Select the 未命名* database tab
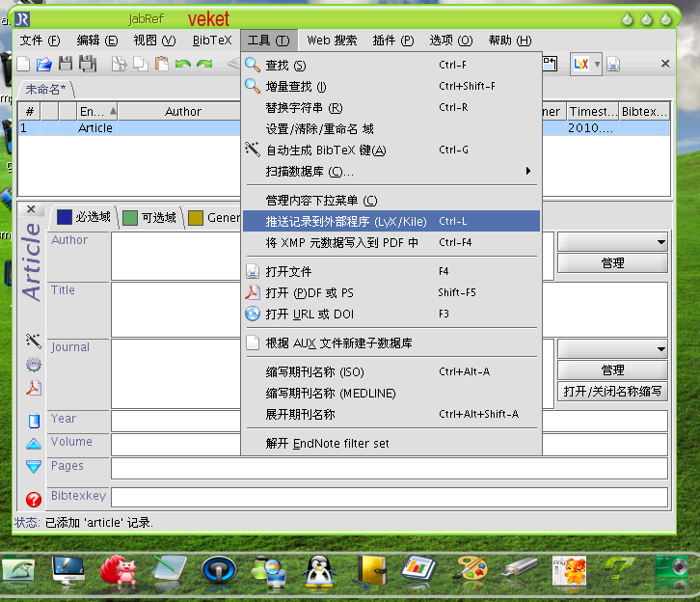This screenshot has height=602, width=700. click(x=45, y=90)
